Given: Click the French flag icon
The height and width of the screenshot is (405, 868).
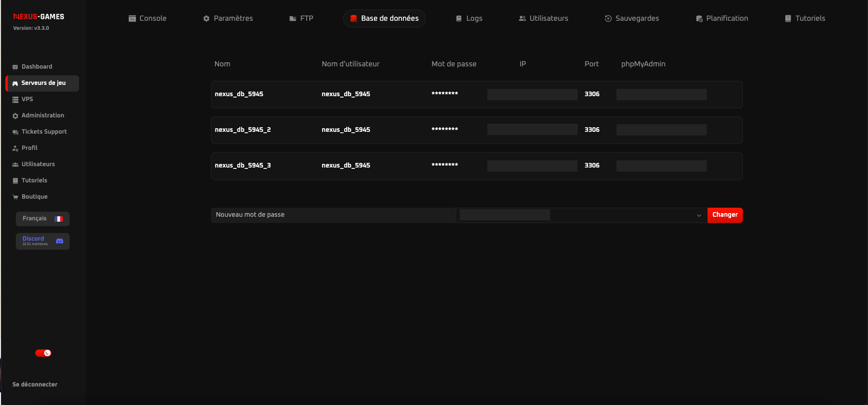Looking at the screenshot, I should (59, 219).
